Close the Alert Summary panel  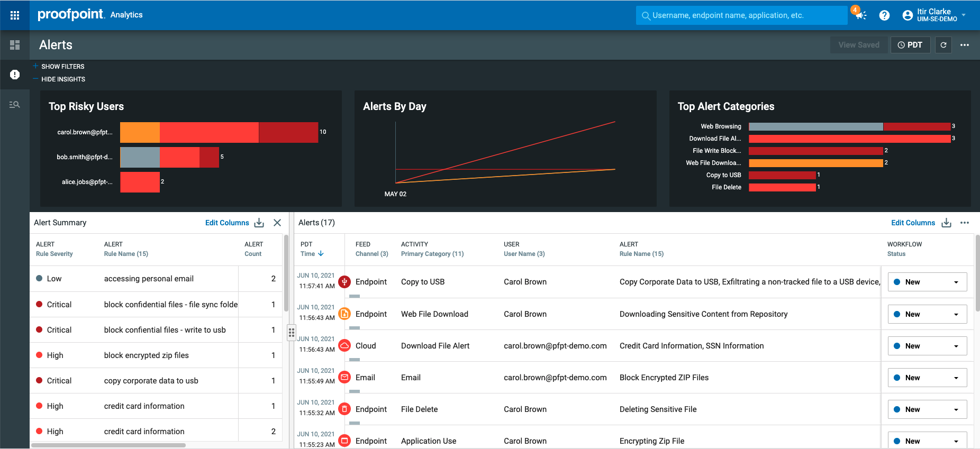coord(277,223)
